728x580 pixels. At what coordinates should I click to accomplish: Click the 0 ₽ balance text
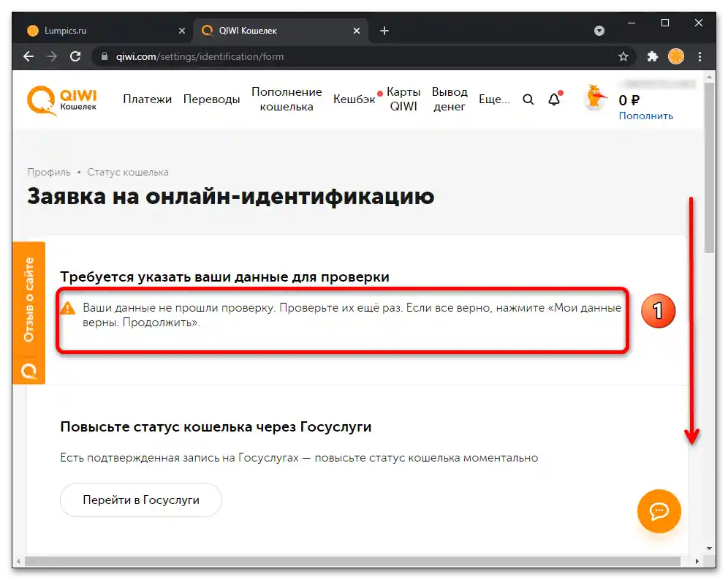(x=629, y=100)
